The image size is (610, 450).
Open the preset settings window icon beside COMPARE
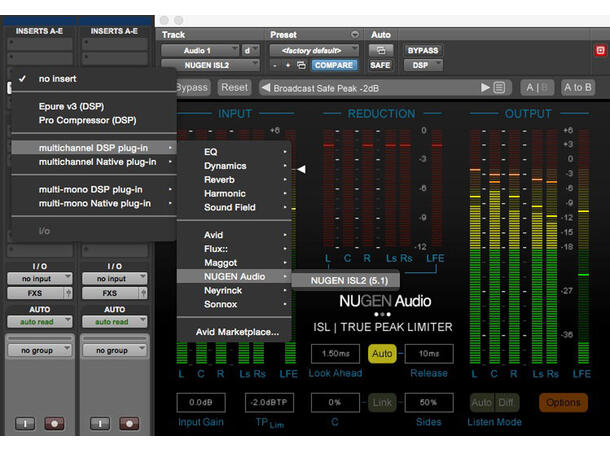coord(301,65)
